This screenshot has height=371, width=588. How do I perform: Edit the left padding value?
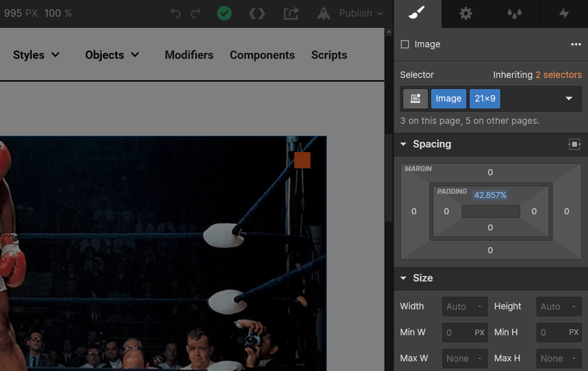tap(446, 211)
